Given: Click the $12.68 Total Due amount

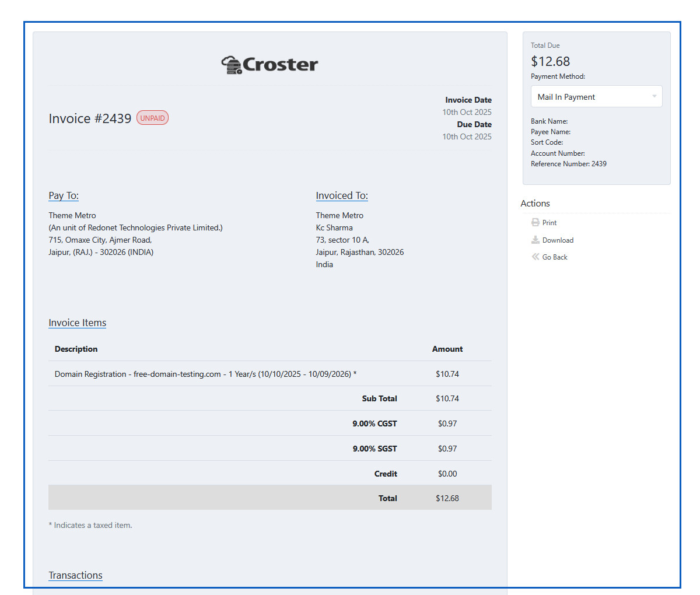Looking at the screenshot, I should click(550, 61).
